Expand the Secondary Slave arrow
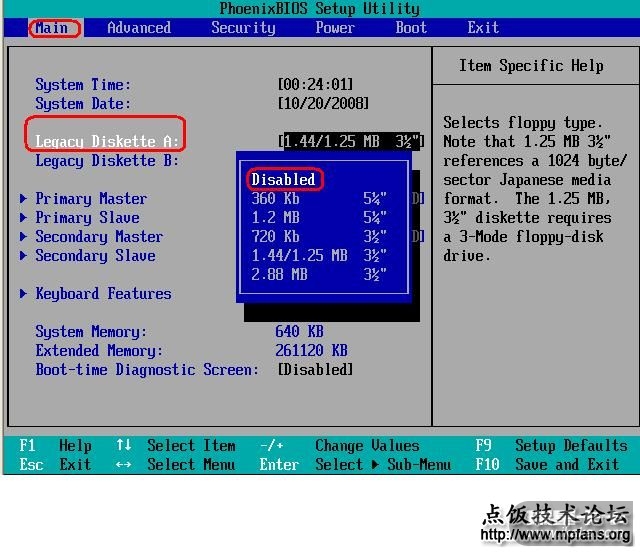The height and width of the screenshot is (552, 640). pos(23,256)
